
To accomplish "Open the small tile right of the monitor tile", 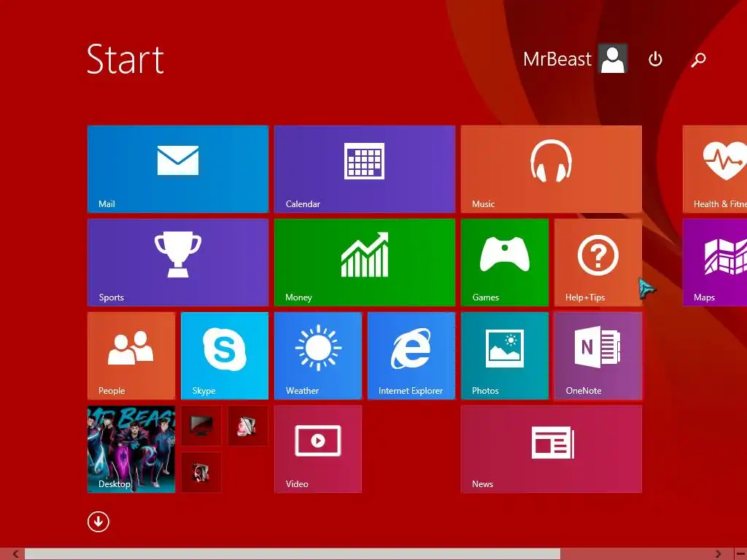I will tap(248, 426).
